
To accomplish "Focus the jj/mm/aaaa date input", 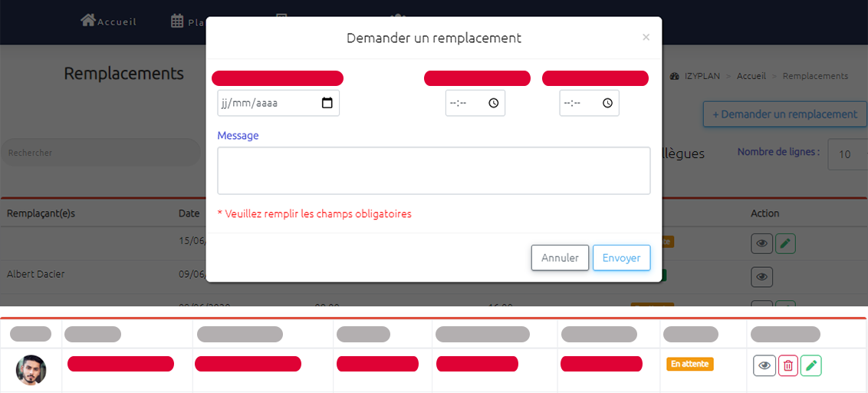I will coord(278,103).
